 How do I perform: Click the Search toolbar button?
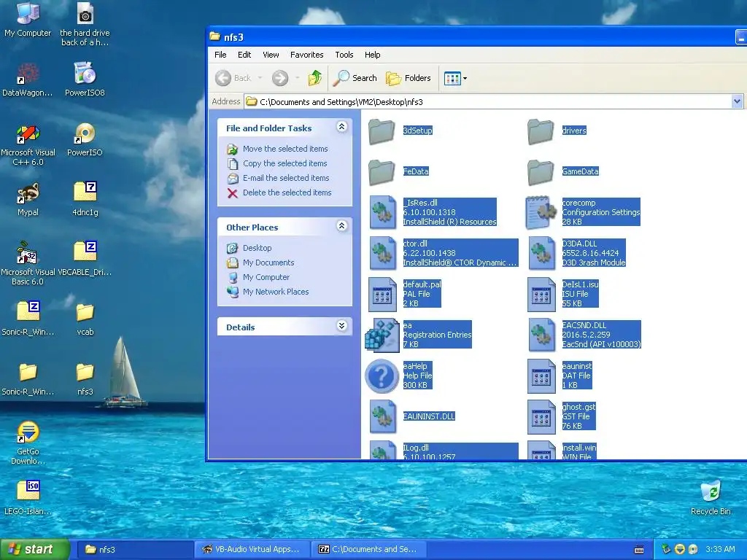355,78
